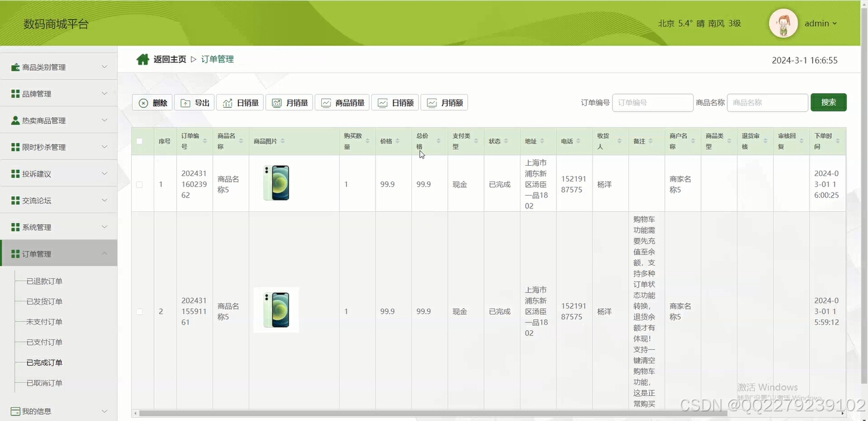Open the daily sales amount (日销额) chart
The image size is (868, 421).
(395, 102)
